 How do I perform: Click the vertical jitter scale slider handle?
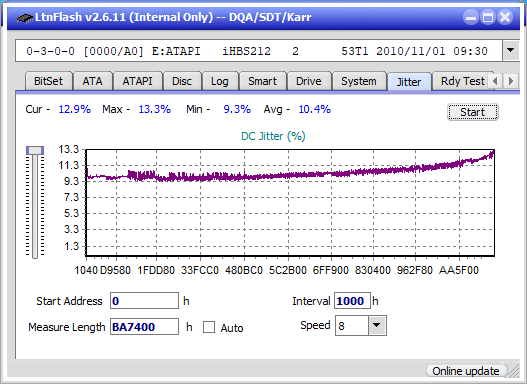[x=35, y=150]
